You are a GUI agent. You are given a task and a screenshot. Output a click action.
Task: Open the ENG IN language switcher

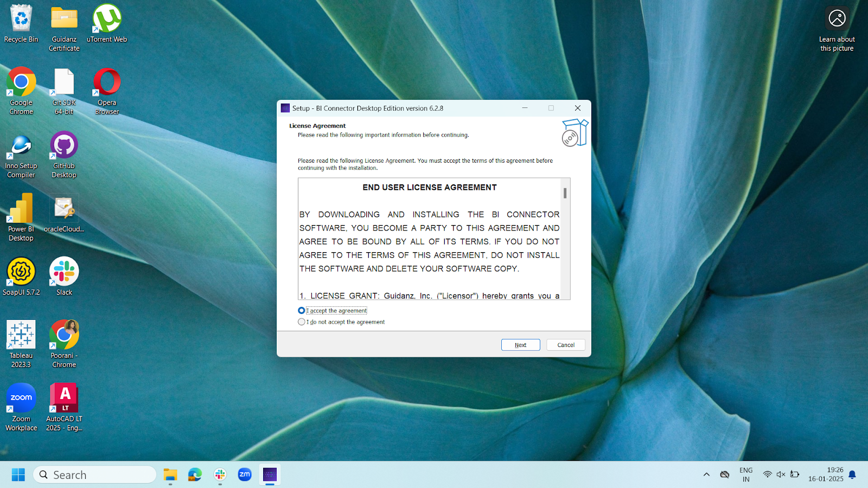(x=746, y=474)
